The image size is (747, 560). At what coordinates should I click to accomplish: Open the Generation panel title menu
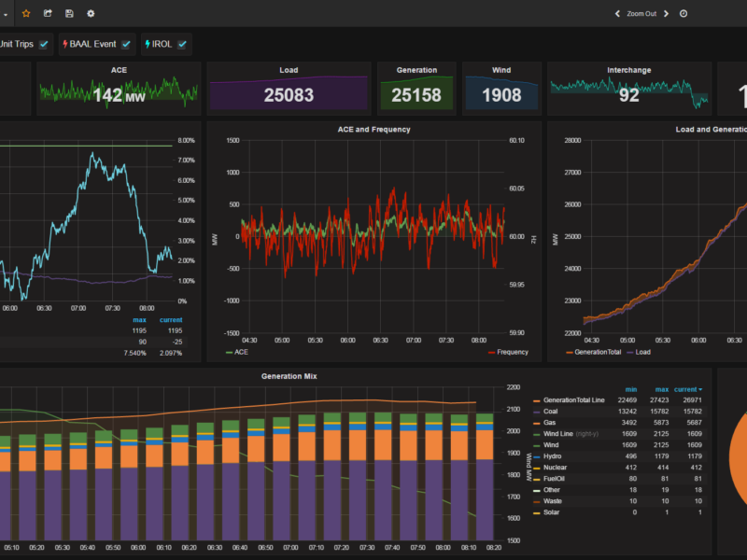[x=416, y=70]
